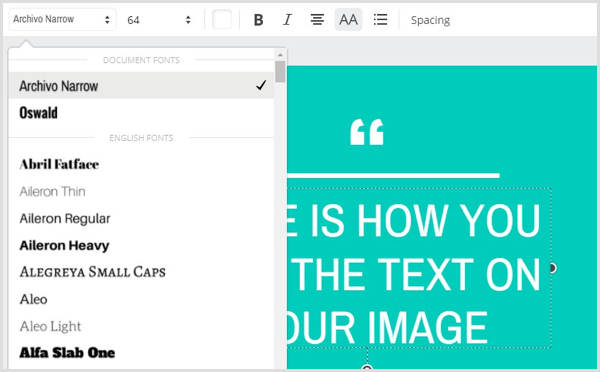This screenshot has height=372, width=600.
Task: Open the Spacing options
Action: 430,20
